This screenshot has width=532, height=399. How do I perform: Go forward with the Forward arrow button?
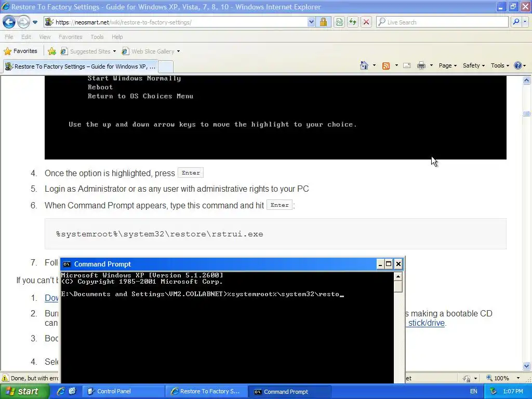(x=23, y=22)
